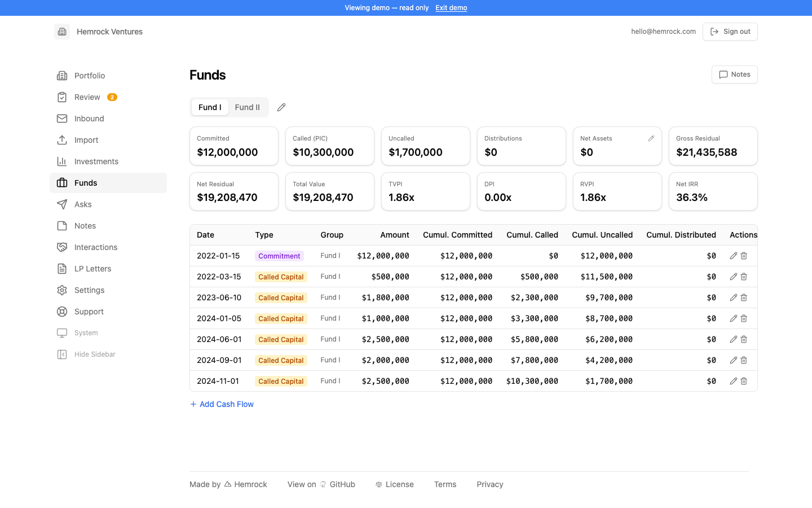Click the Uncalled $1,700,000 card

pos(426,146)
